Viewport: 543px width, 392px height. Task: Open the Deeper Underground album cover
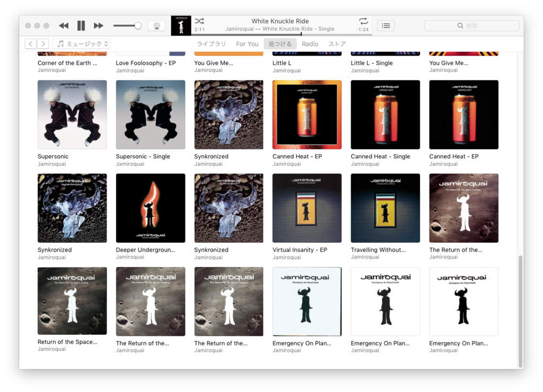click(x=150, y=208)
